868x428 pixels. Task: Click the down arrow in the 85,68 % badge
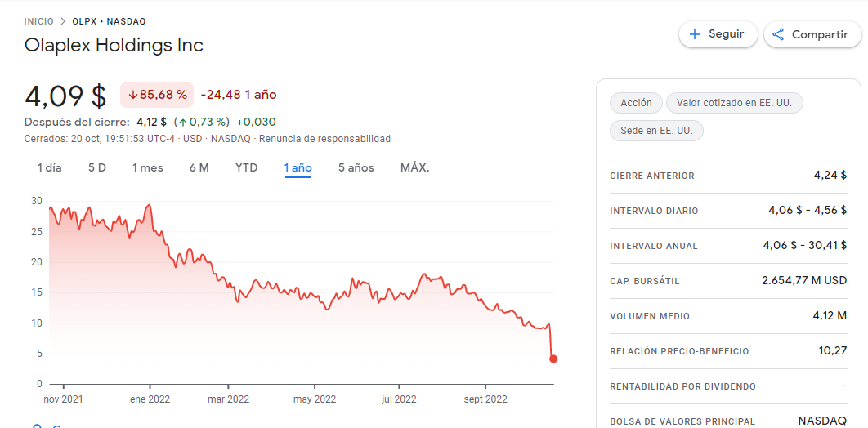[x=132, y=95]
